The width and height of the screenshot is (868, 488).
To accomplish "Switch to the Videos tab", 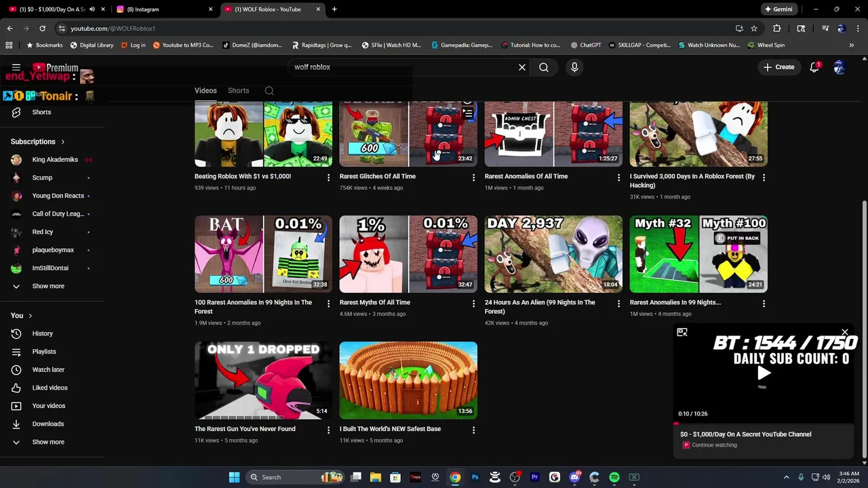I will click(x=205, y=91).
